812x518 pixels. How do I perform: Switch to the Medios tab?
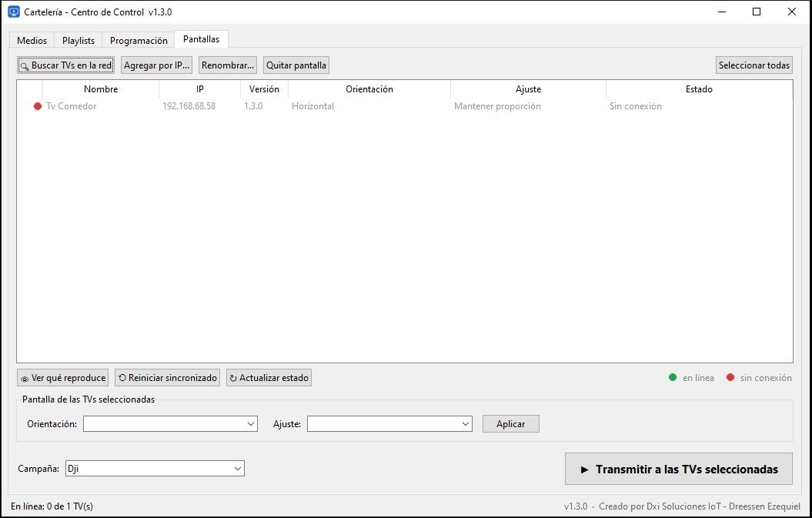(x=32, y=40)
